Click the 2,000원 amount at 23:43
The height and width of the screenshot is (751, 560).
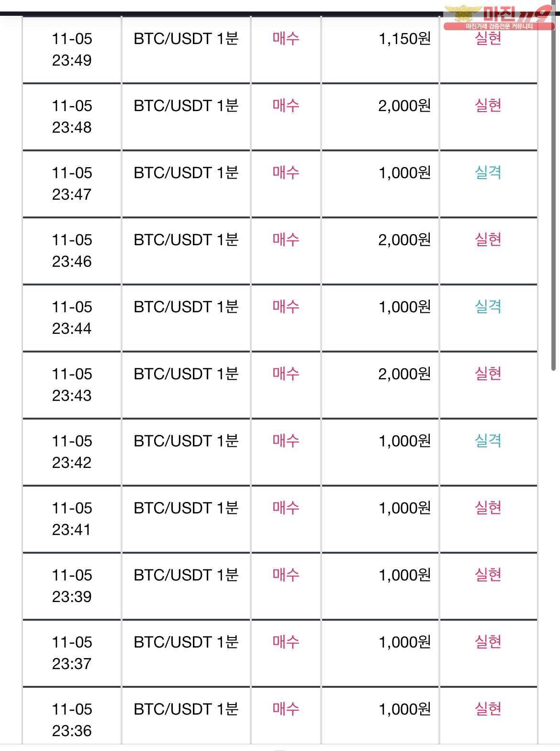click(x=404, y=374)
